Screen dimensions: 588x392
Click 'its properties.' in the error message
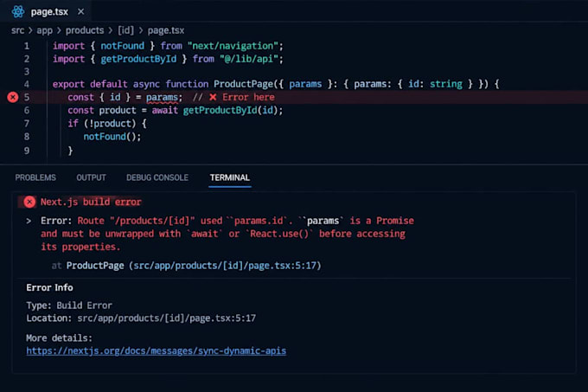click(x=80, y=247)
